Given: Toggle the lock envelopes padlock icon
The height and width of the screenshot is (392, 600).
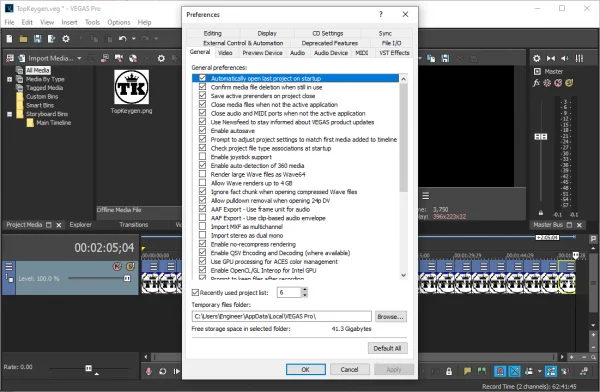Looking at the screenshot, I should (x=449, y=371).
